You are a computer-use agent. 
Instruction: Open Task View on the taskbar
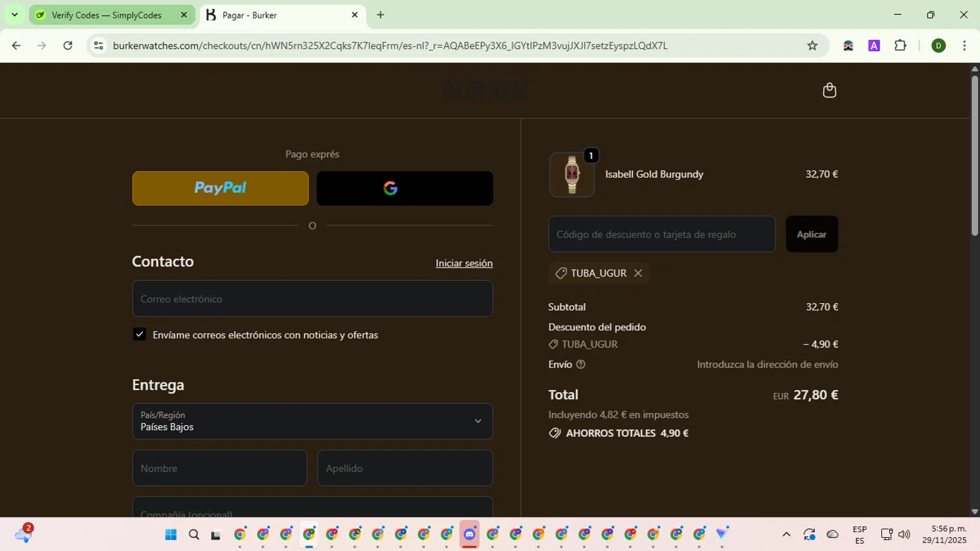[216, 535]
